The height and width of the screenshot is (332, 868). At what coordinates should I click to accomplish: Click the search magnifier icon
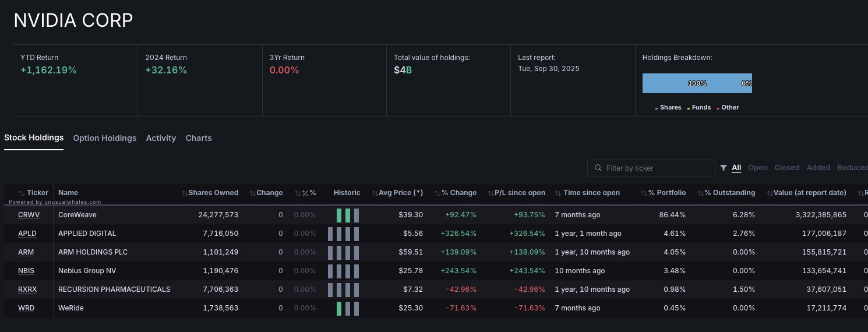click(x=598, y=168)
